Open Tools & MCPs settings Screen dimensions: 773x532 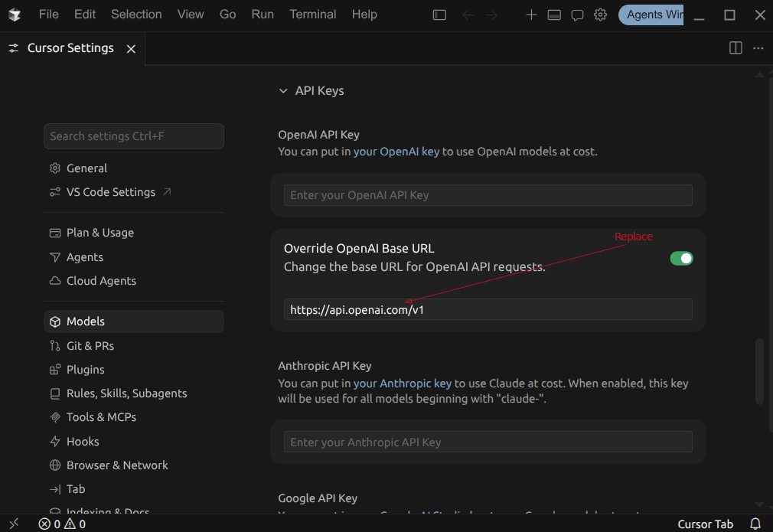pos(134,417)
